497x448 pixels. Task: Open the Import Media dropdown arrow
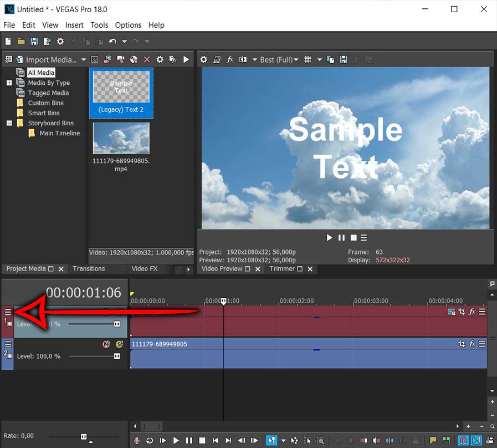[x=83, y=60]
